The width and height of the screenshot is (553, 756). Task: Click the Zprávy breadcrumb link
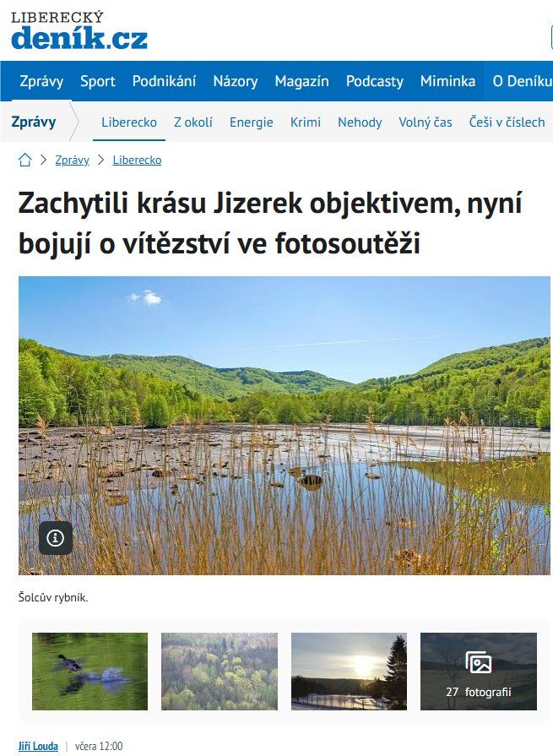click(x=73, y=160)
